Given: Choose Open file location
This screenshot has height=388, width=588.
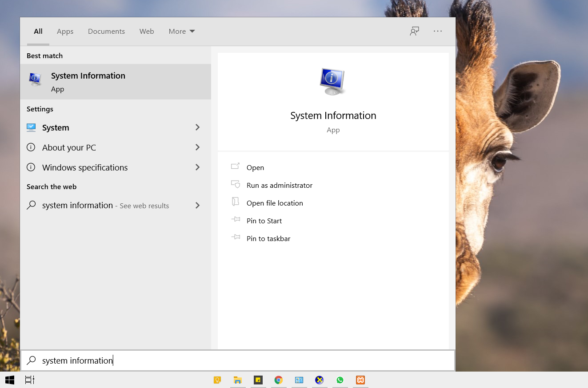Looking at the screenshot, I should (x=275, y=203).
